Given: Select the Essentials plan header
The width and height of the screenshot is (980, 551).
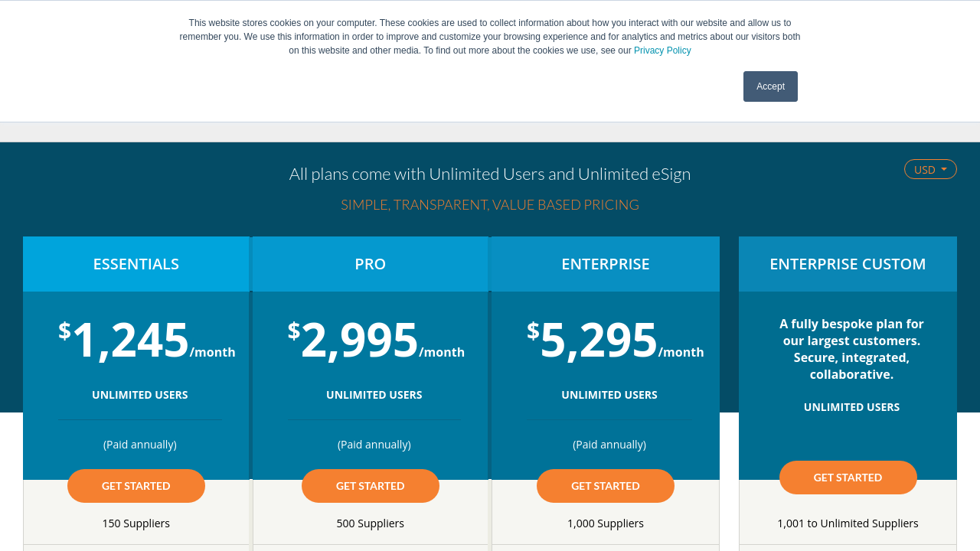Looking at the screenshot, I should [x=136, y=264].
